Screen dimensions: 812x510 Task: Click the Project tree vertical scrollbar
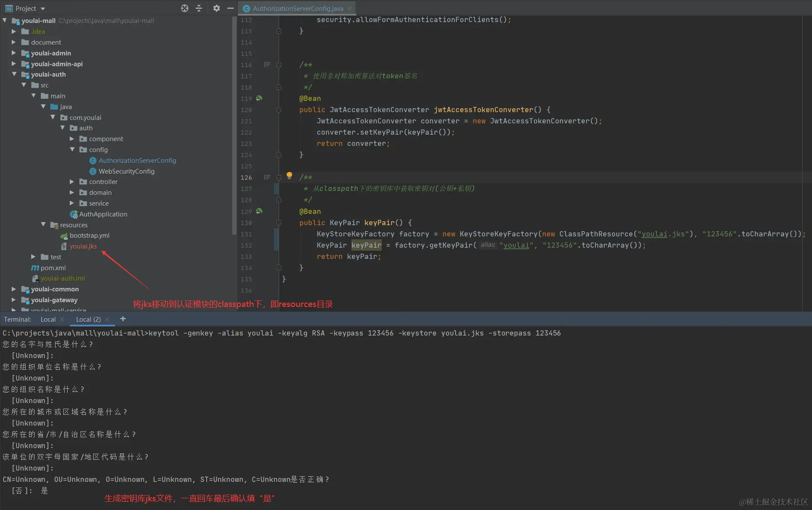tap(234, 126)
